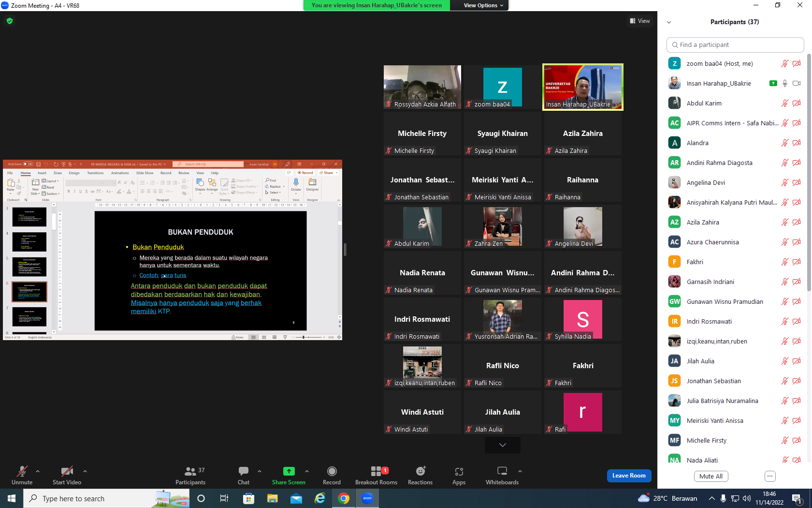Click Leave Room button
The width and height of the screenshot is (812, 508).
(629, 476)
